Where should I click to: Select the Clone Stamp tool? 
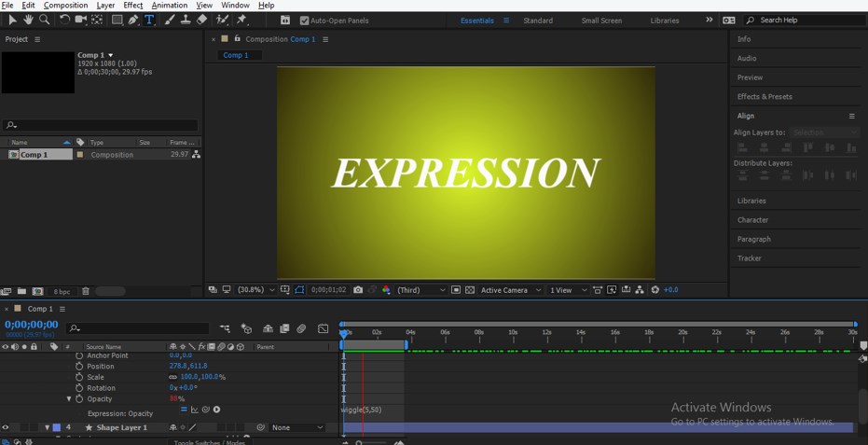[186, 20]
